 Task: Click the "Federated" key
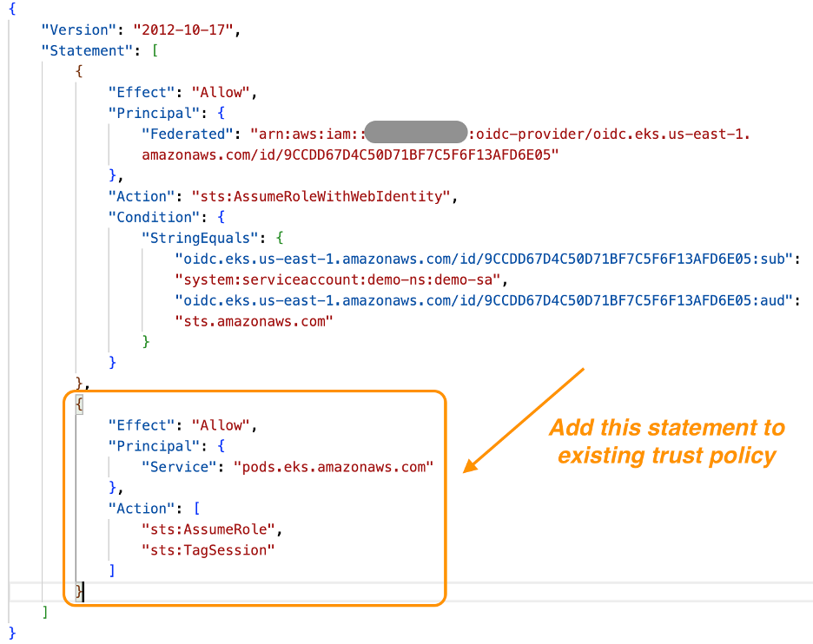click(188, 135)
